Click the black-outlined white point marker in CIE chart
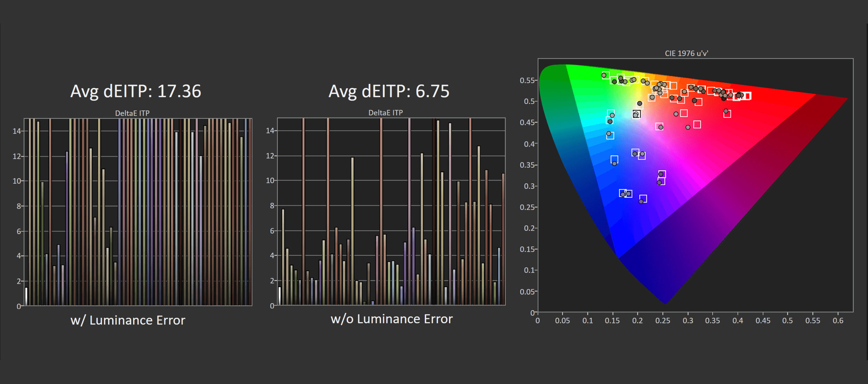The image size is (868, 384). [x=636, y=114]
